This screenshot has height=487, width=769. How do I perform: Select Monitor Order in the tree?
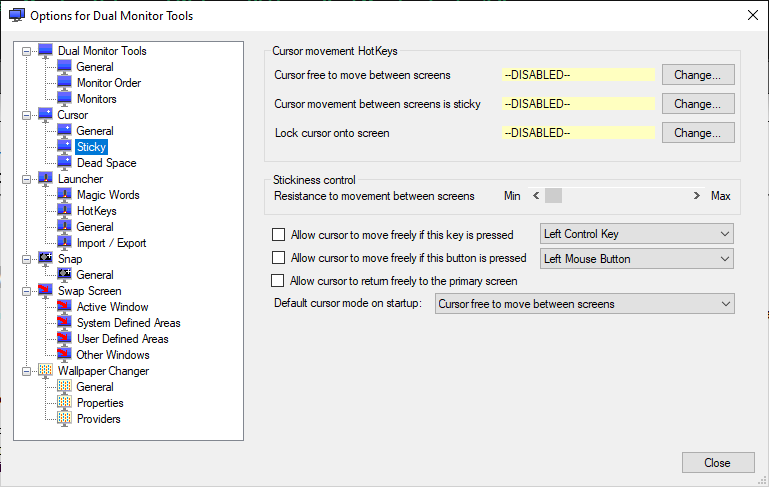pyautogui.click(x=109, y=83)
